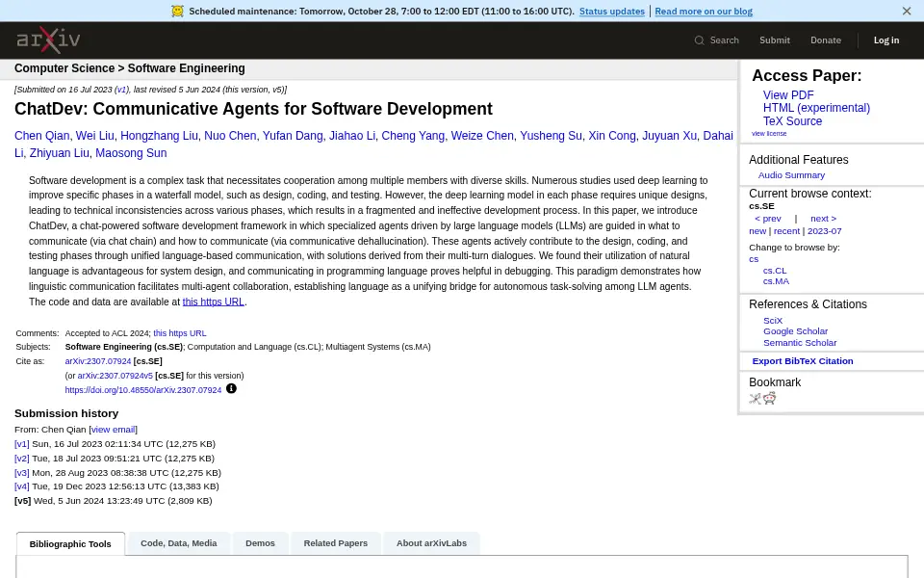This screenshot has height=578, width=924.
Task: Open the Audio Summary feature
Action: point(791,175)
